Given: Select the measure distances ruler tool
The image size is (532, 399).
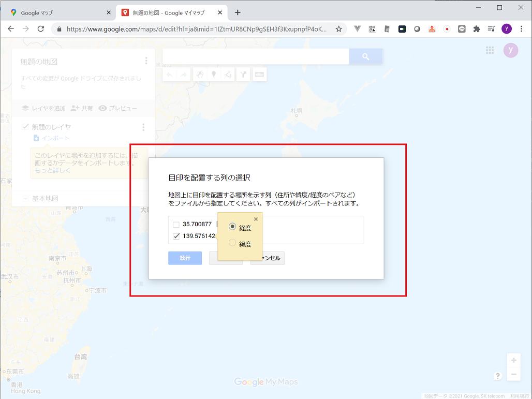Looking at the screenshot, I should click(x=259, y=74).
